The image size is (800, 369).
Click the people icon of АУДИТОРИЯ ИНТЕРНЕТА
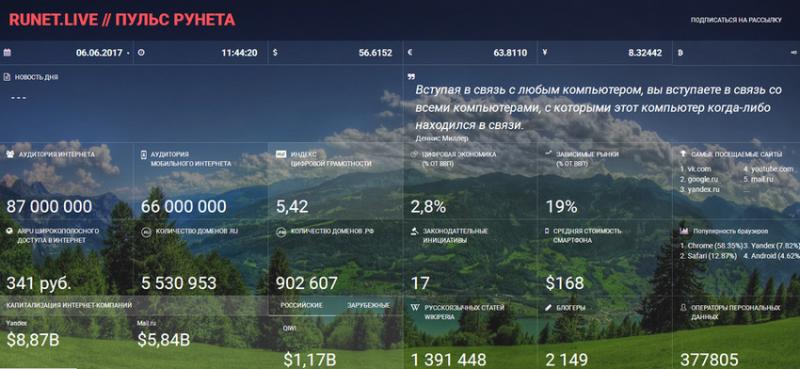(10, 154)
